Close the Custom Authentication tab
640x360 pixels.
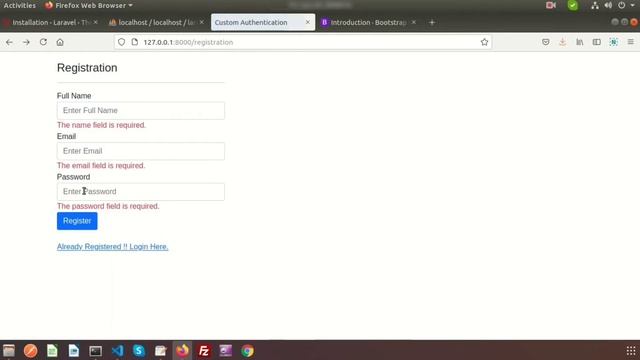coord(308,22)
